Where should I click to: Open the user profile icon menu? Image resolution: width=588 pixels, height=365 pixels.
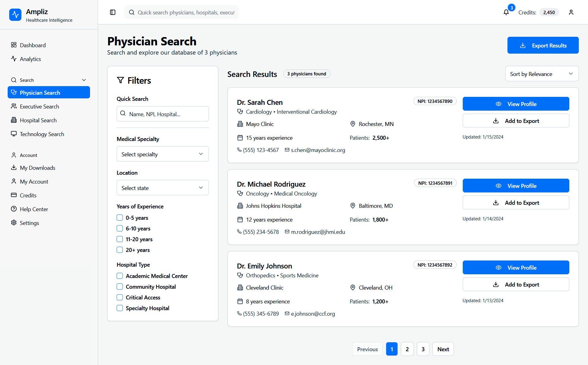[571, 12]
